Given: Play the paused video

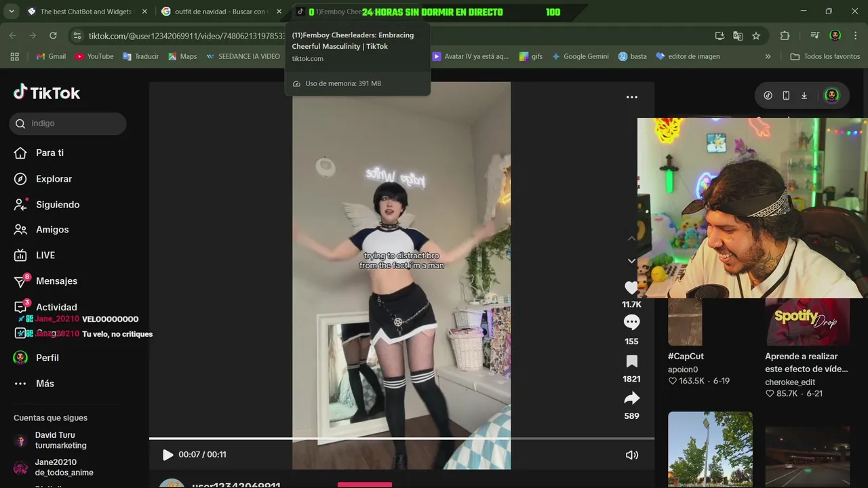Looking at the screenshot, I should [167, 455].
